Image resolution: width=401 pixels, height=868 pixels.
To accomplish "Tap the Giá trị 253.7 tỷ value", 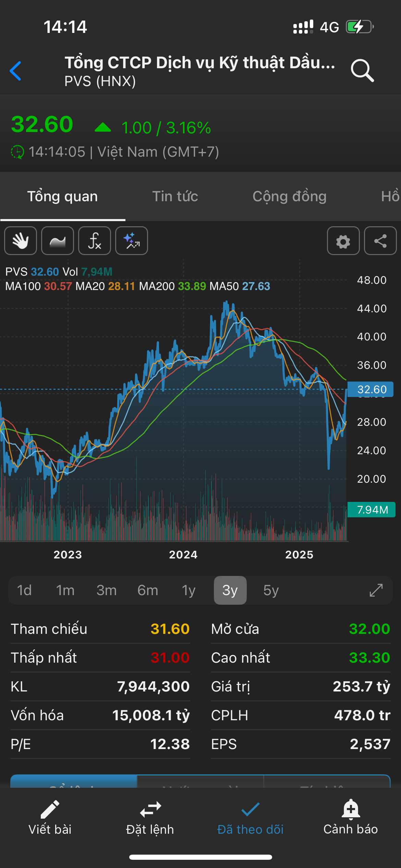I will pos(362,687).
